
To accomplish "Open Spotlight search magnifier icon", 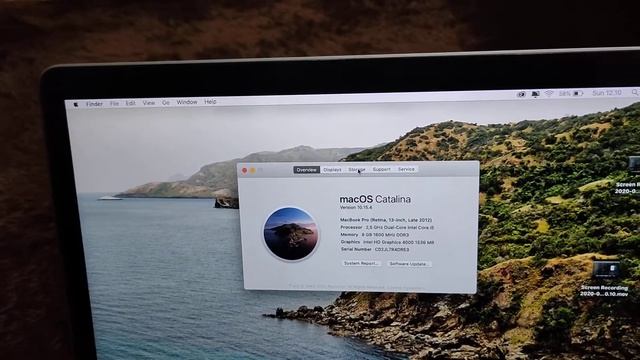I will [x=635, y=92].
